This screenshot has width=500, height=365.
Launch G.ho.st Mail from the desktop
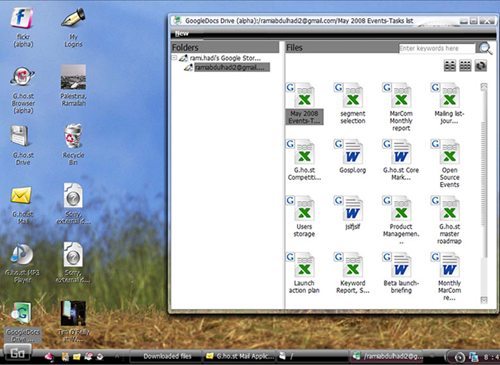click(22, 205)
